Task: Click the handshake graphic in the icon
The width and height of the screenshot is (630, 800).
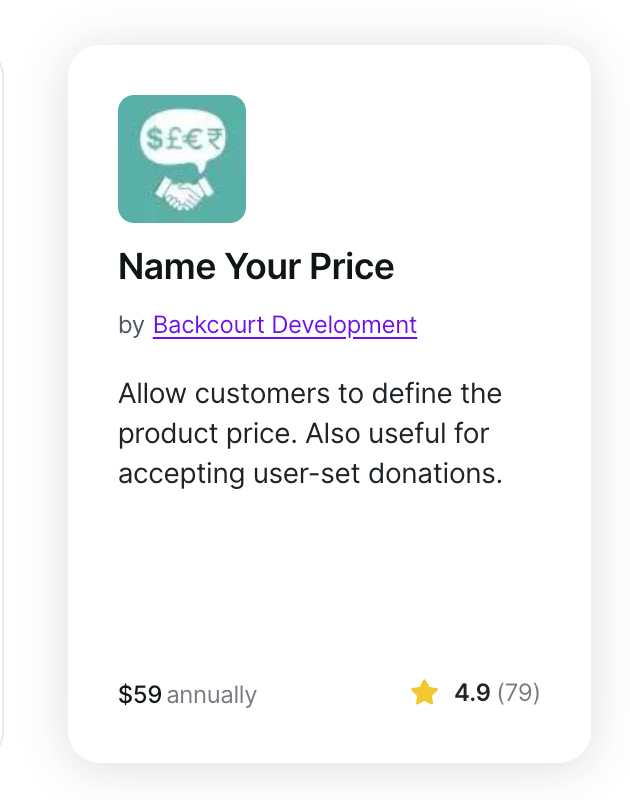Action: tap(181, 194)
